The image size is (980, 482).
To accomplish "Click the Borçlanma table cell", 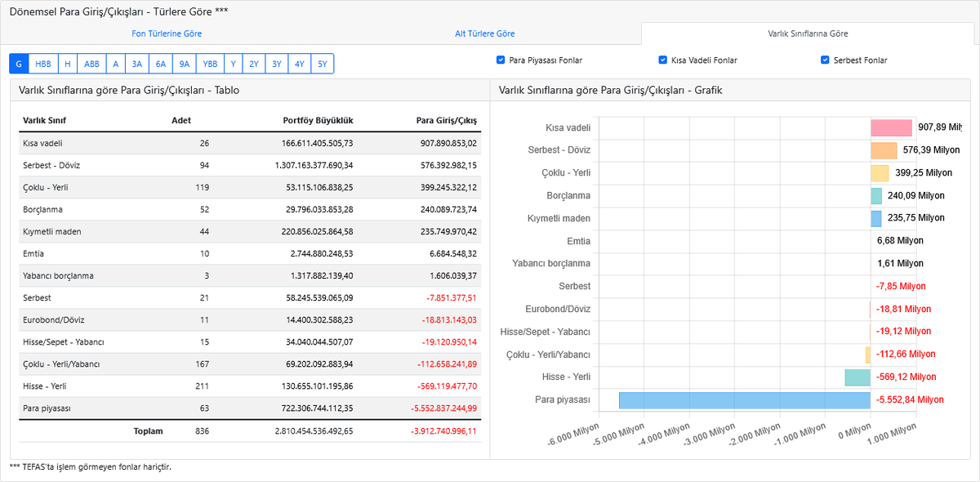I will point(42,209).
